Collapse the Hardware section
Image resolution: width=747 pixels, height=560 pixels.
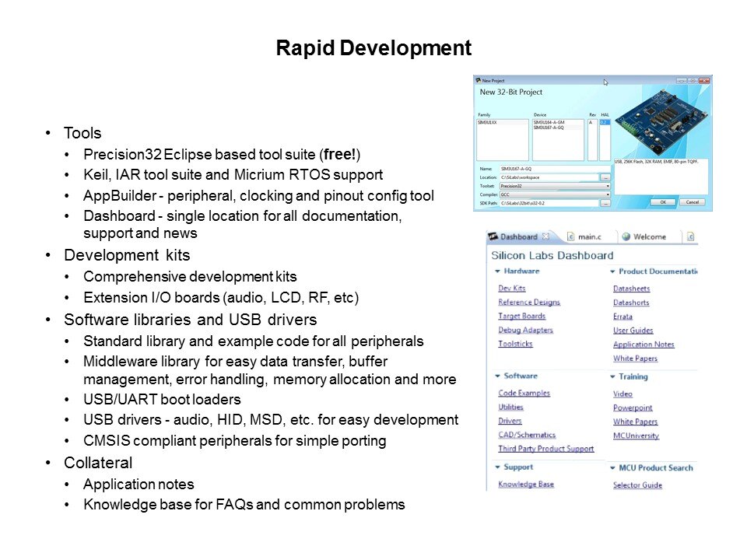point(497,271)
